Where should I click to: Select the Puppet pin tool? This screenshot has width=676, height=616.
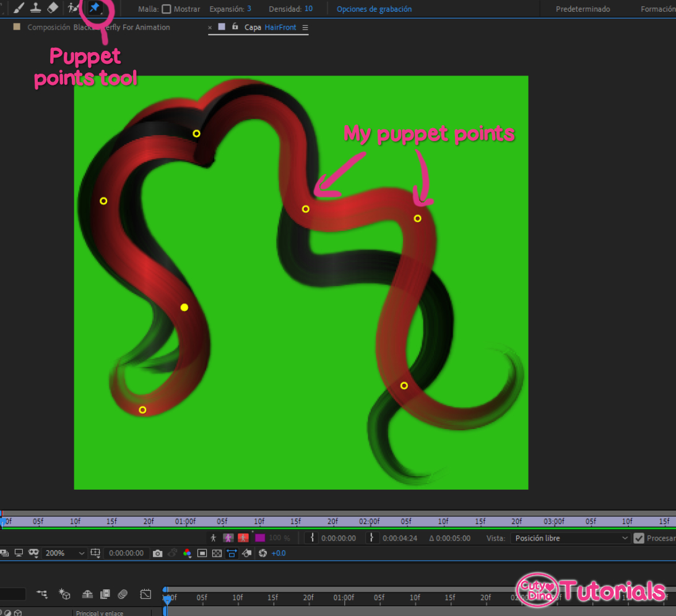[96, 9]
